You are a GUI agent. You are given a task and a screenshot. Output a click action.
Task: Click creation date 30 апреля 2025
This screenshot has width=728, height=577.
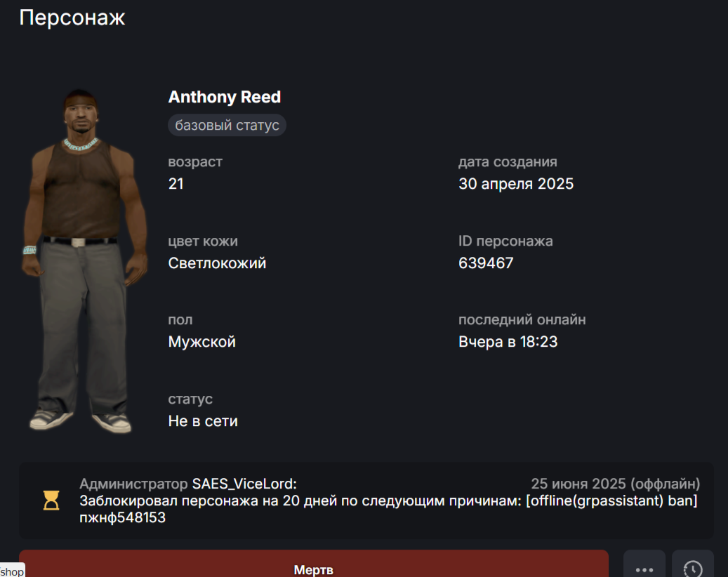pos(516,184)
